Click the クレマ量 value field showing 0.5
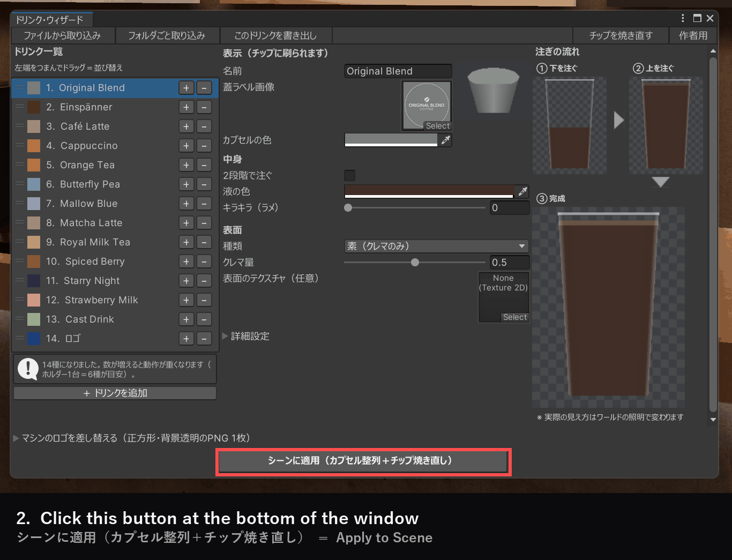Screen dimensions: 732x560 (x=510, y=263)
